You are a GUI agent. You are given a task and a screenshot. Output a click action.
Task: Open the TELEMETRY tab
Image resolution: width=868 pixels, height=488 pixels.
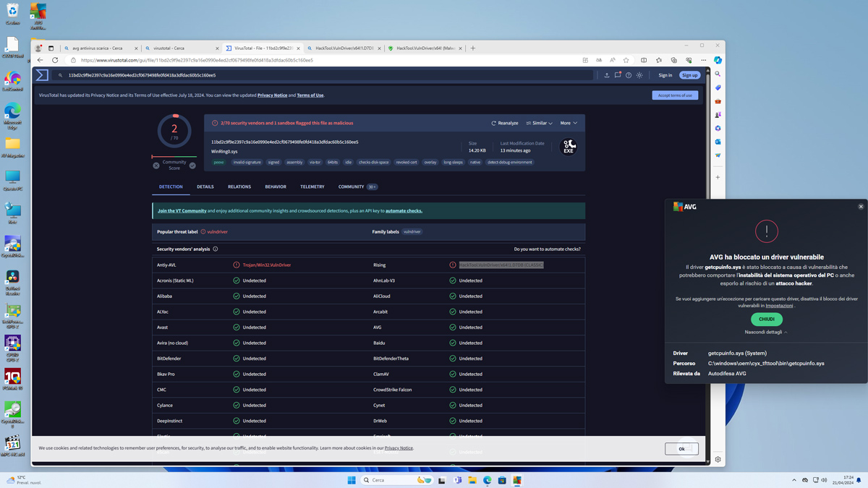pos(312,187)
